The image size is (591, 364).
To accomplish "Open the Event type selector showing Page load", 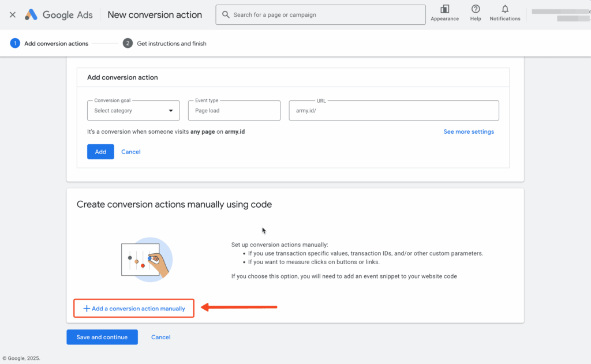I will click(234, 110).
